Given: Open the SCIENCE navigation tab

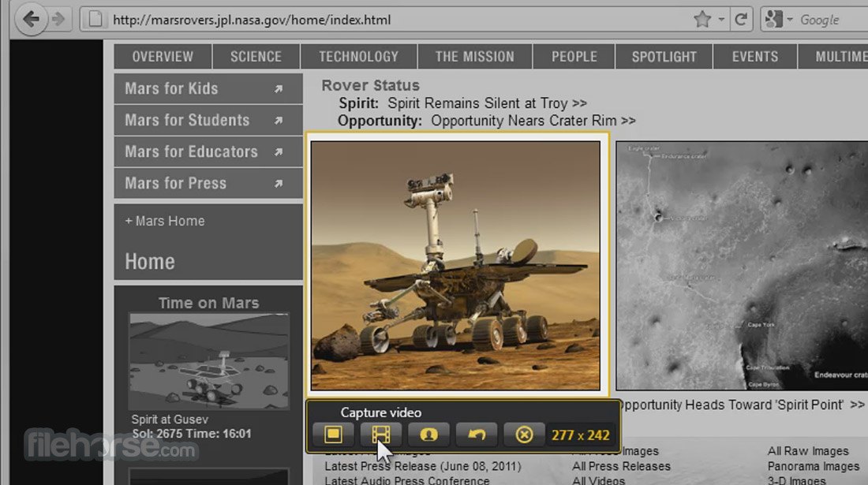Looking at the screenshot, I should click(x=256, y=57).
